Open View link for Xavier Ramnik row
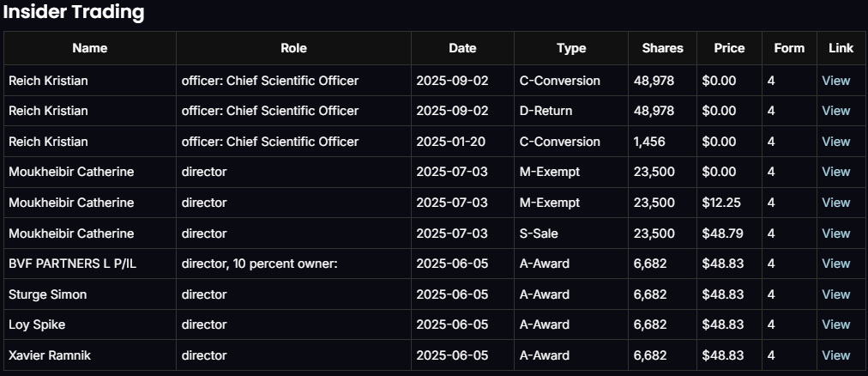Image resolution: width=868 pixels, height=376 pixels. click(x=835, y=355)
